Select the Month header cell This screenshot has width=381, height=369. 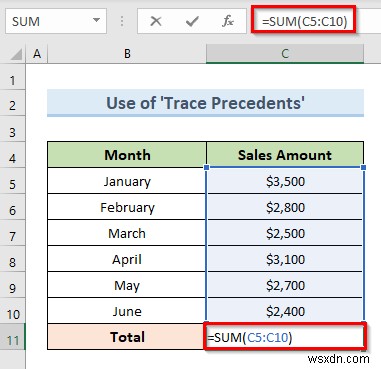(x=127, y=155)
